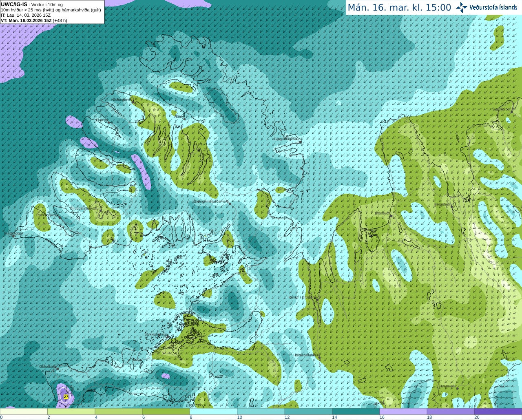522x420 pixels.
Task: Select the Flateyri station label
Action: [x=102, y=120]
